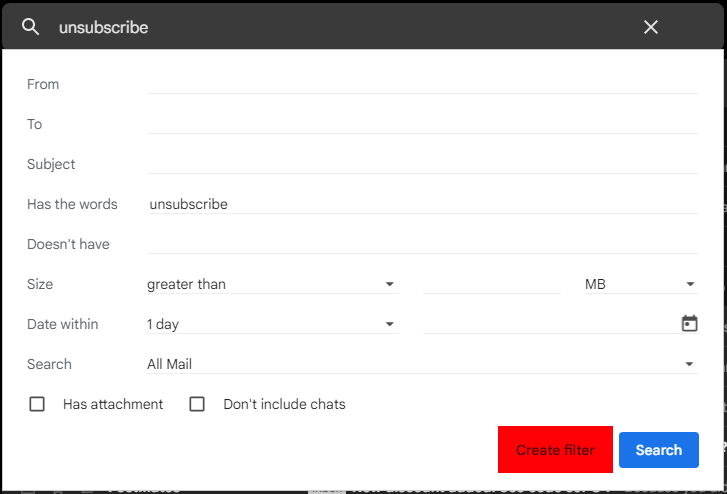Check the Don't include chats box
The height and width of the screenshot is (494, 727).
pos(197,404)
